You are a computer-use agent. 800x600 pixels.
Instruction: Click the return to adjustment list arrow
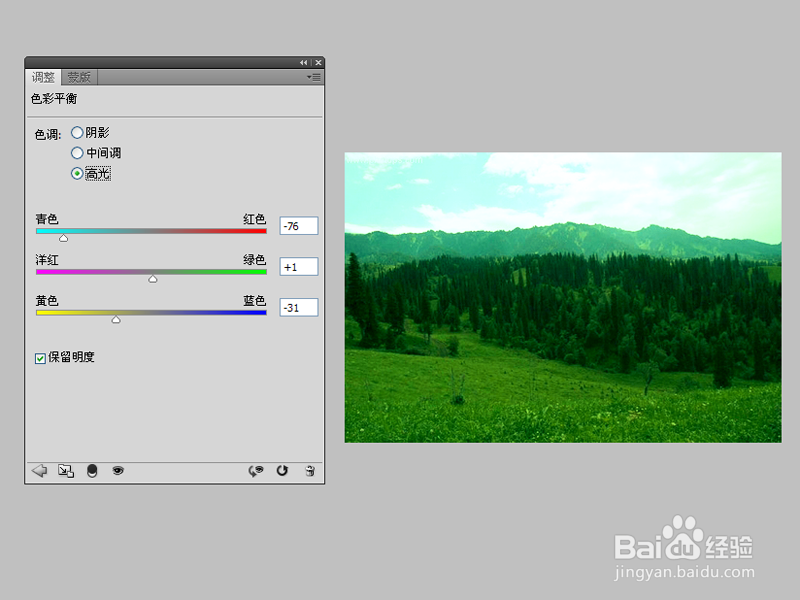coord(39,470)
